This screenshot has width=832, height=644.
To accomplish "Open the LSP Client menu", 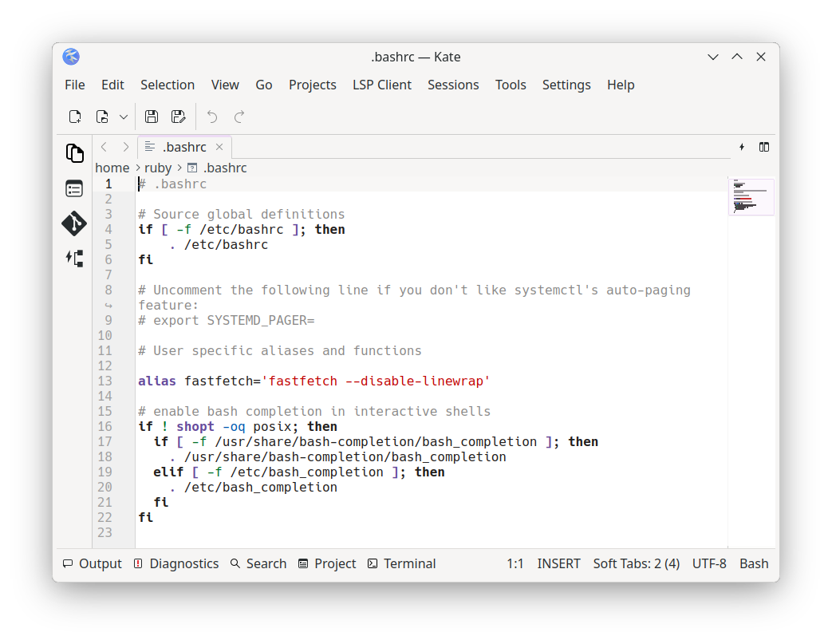I will [x=382, y=85].
